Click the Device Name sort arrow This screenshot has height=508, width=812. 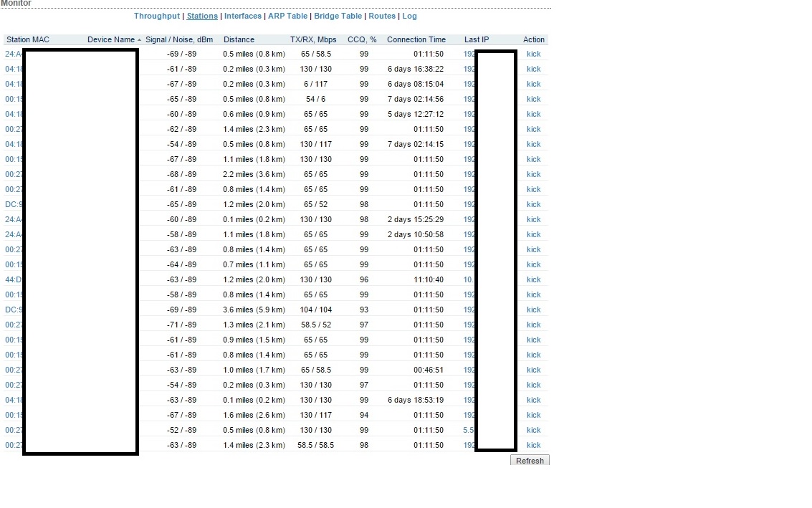pyautogui.click(x=139, y=40)
